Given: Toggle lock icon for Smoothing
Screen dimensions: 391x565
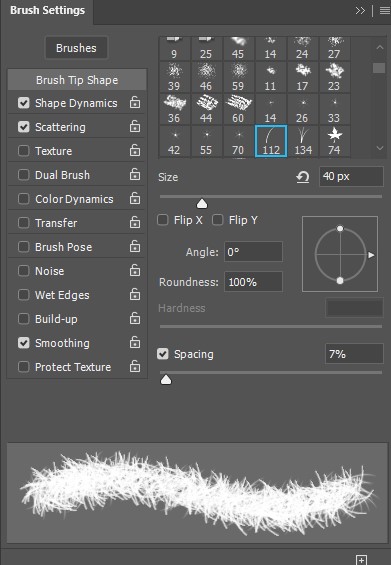Looking at the screenshot, I should coord(135,342).
